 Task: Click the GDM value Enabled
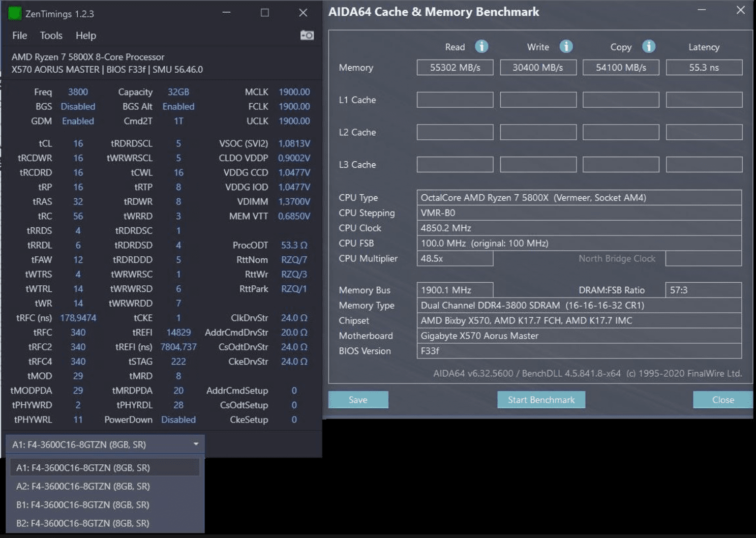(x=78, y=121)
